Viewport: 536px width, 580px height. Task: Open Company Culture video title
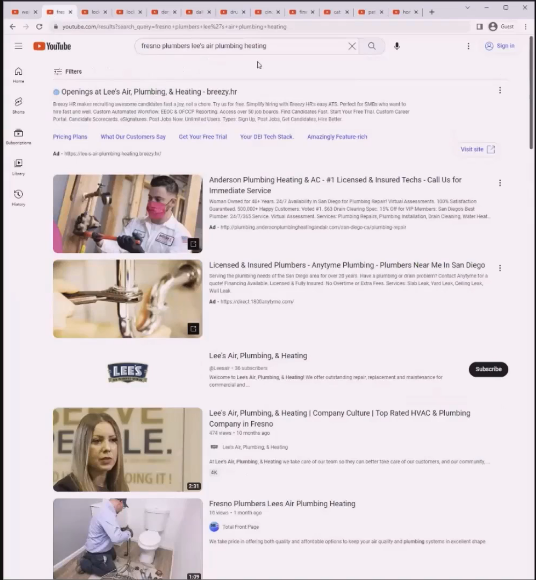340,418
